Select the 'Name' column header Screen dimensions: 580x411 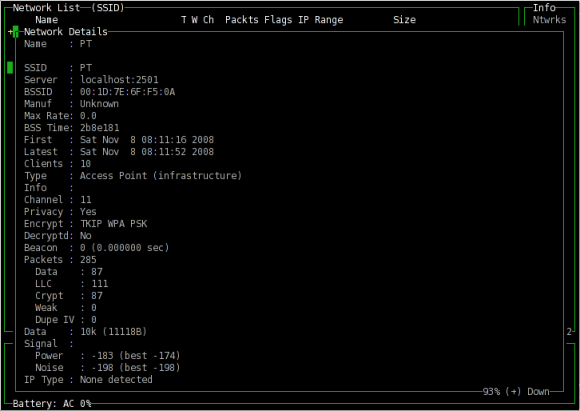point(46,20)
